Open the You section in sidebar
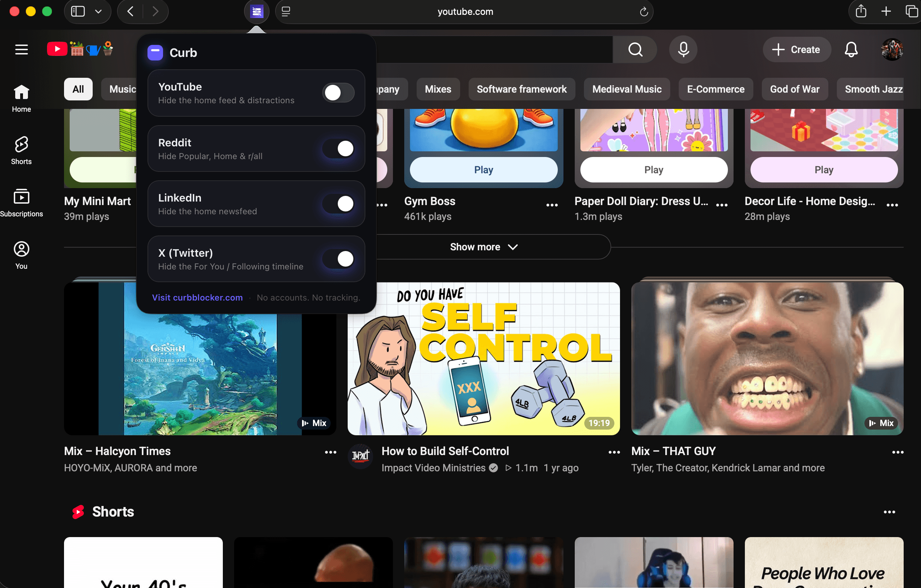The height and width of the screenshot is (588, 921). point(22,255)
